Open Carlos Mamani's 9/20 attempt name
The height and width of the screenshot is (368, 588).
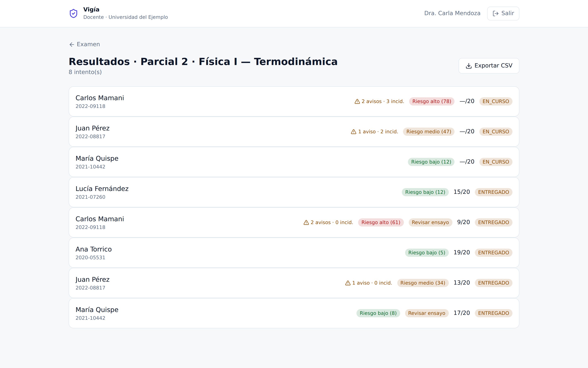click(x=100, y=219)
